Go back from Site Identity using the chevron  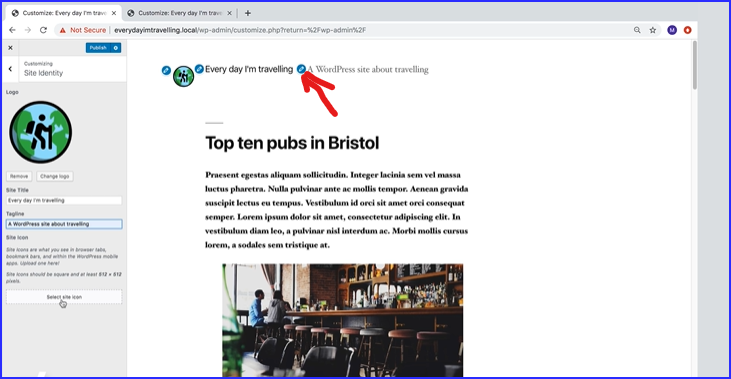(10, 69)
